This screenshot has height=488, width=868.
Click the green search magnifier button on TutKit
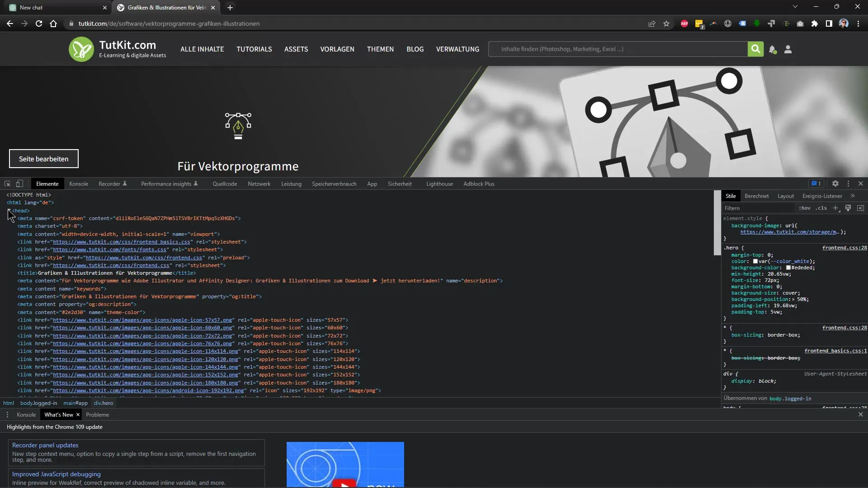pyautogui.click(x=755, y=49)
